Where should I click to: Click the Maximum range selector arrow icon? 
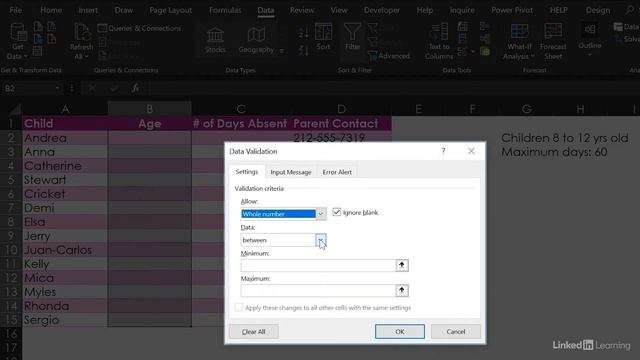[402, 291]
